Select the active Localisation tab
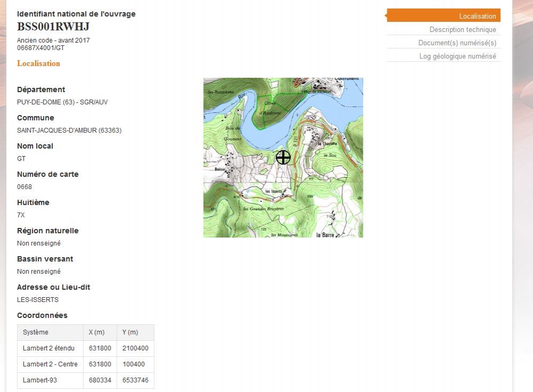This screenshot has height=392, width=533. 477,16
